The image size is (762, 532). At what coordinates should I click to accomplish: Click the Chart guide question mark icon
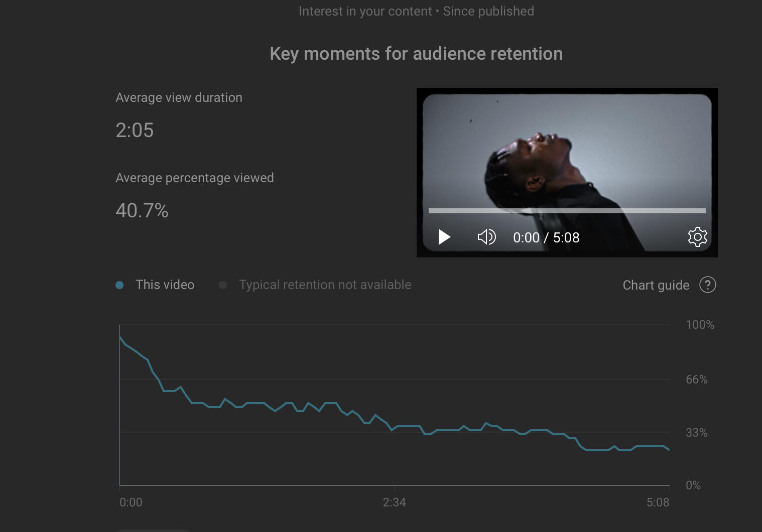point(707,285)
